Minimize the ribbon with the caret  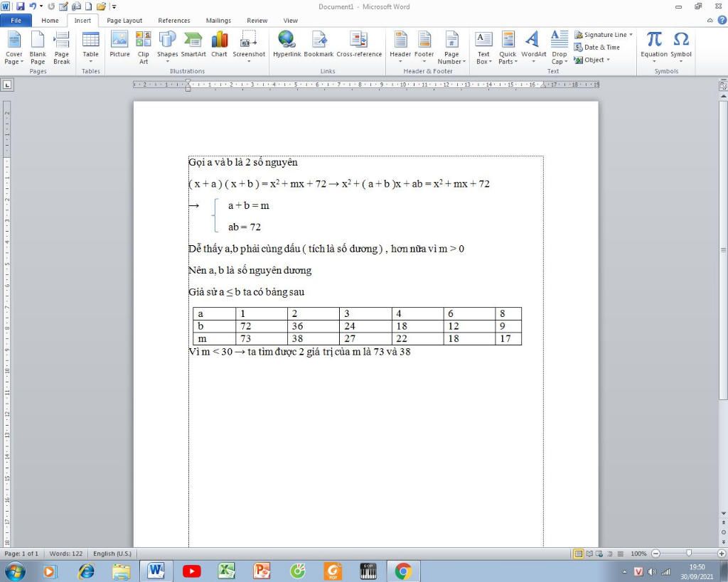click(710, 21)
